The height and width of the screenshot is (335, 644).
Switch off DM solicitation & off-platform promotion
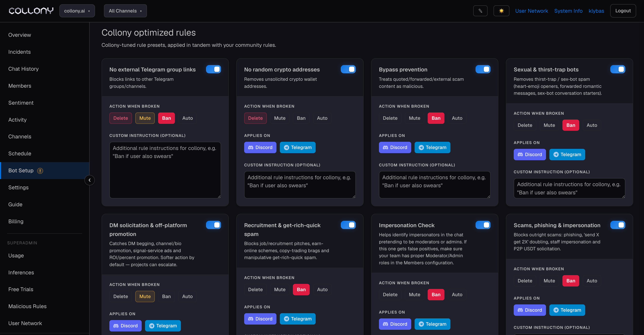214,225
